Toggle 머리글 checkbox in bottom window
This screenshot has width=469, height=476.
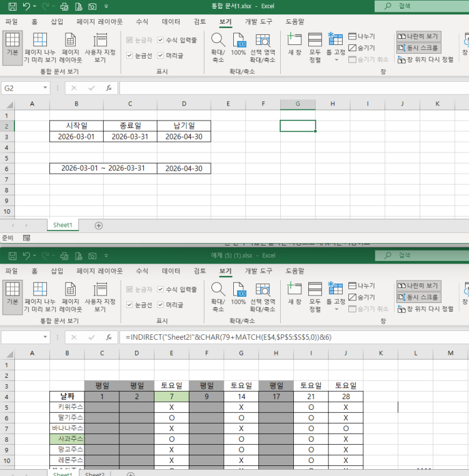161,304
